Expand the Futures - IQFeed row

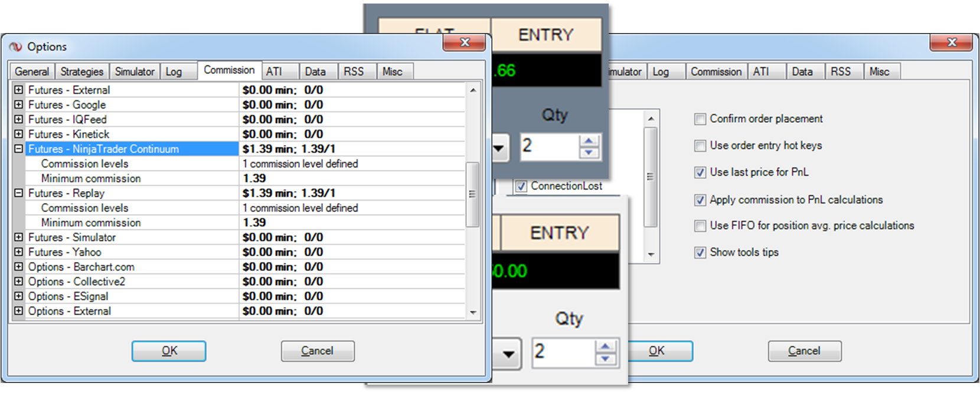tap(18, 119)
